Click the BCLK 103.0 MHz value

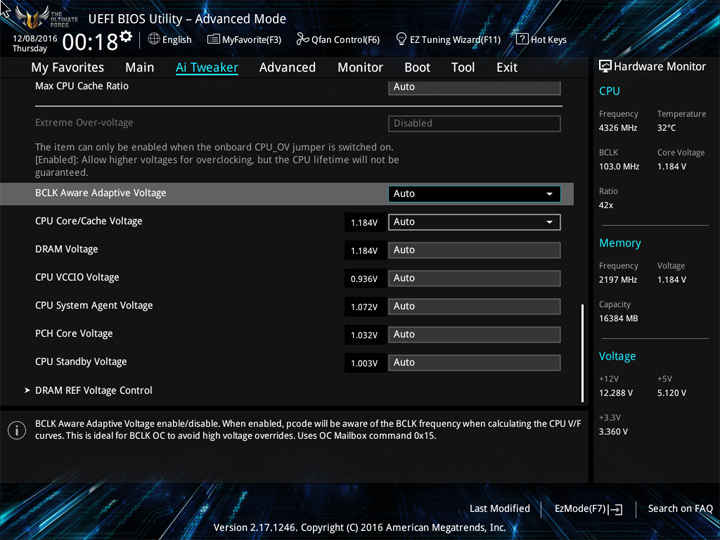point(619,166)
